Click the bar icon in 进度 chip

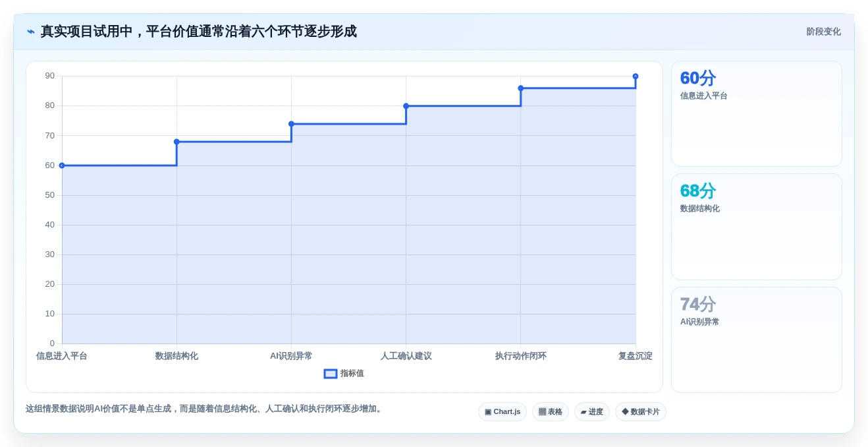coord(583,412)
